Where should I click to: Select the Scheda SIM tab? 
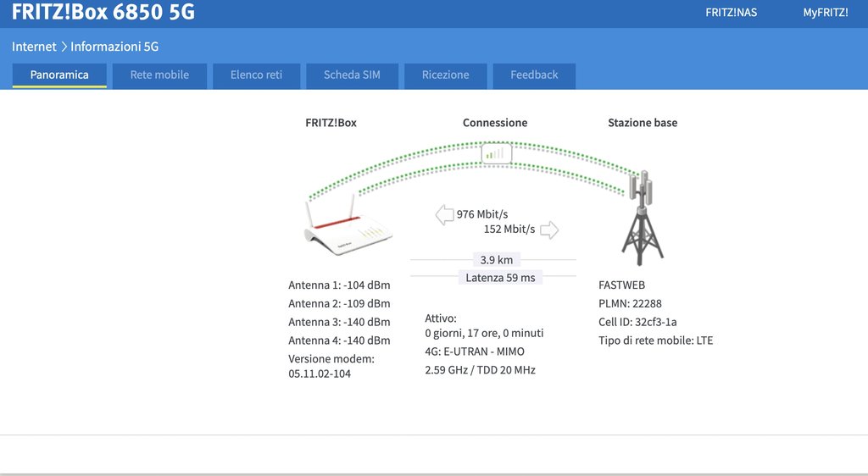pos(352,75)
